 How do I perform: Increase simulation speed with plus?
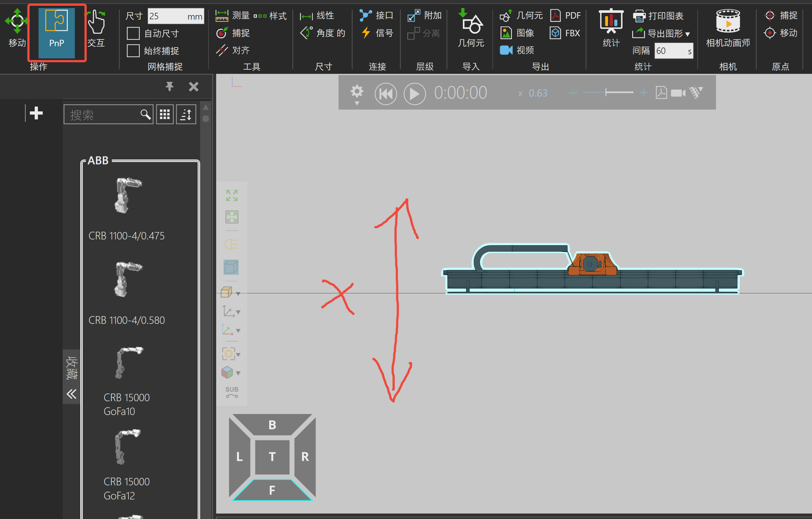click(643, 92)
